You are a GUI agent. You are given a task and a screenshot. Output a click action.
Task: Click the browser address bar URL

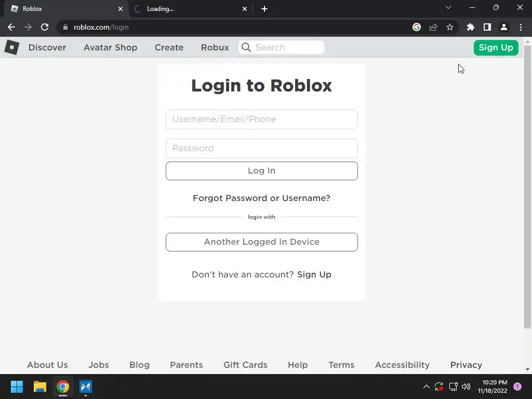tap(101, 27)
